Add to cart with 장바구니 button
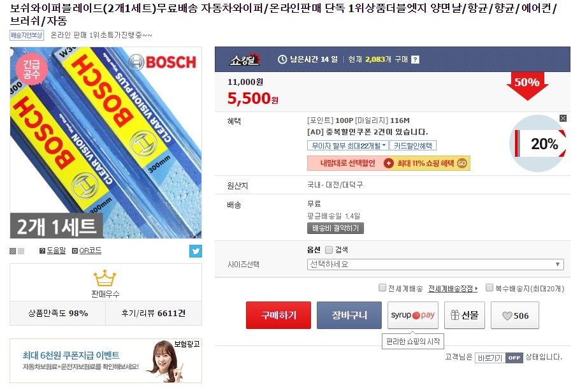The width and height of the screenshot is (580, 392). 349,316
